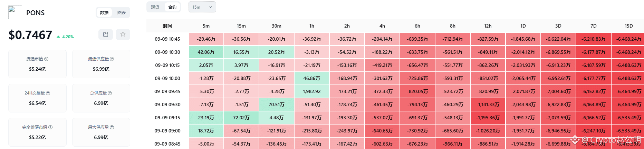Screen dimensions: 644x149
Task: Click help icon beside 总供应量
Action: 110,93
